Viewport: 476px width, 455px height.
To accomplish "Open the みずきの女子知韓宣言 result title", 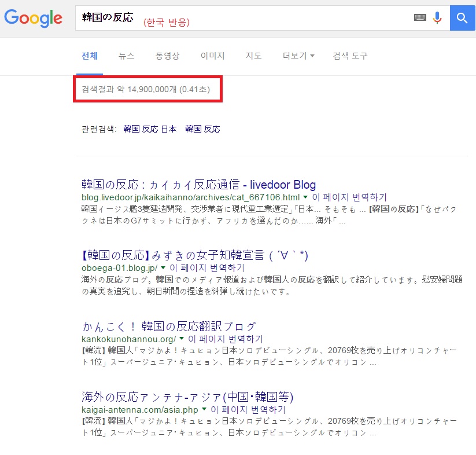I will click(x=194, y=255).
